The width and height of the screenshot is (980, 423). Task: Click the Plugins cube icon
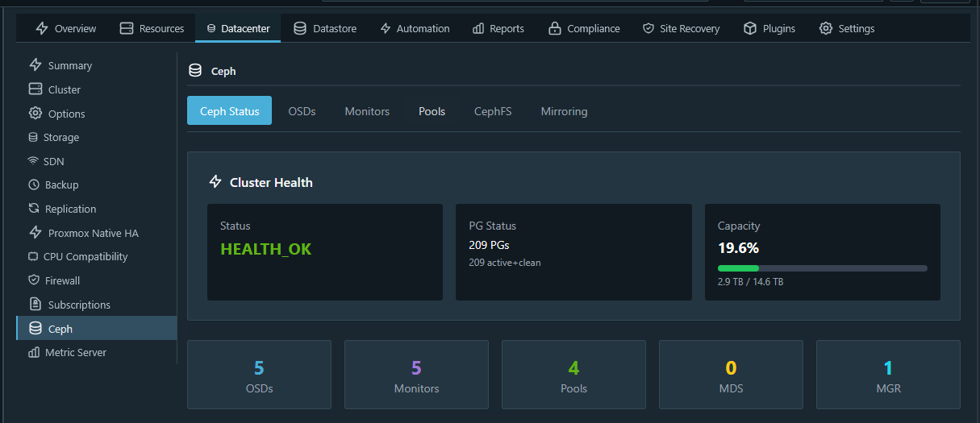(x=749, y=28)
